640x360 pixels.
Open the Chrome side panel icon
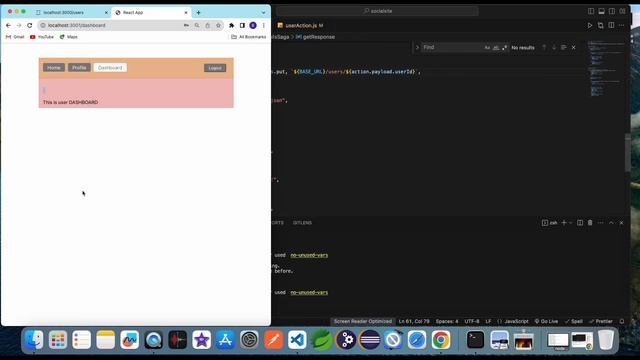tap(242, 25)
